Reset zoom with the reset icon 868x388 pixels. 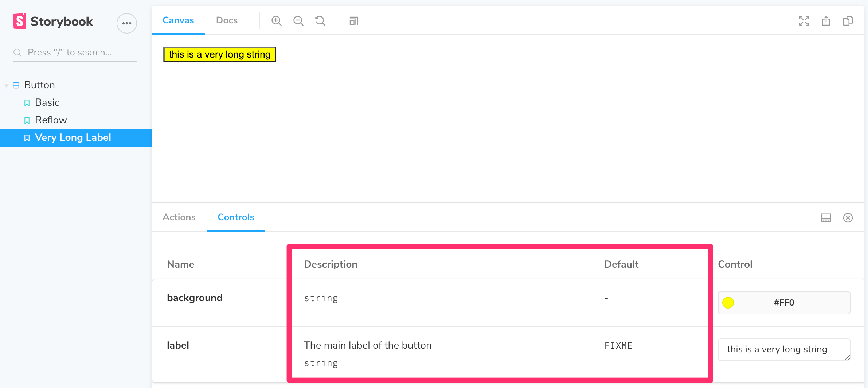point(320,21)
